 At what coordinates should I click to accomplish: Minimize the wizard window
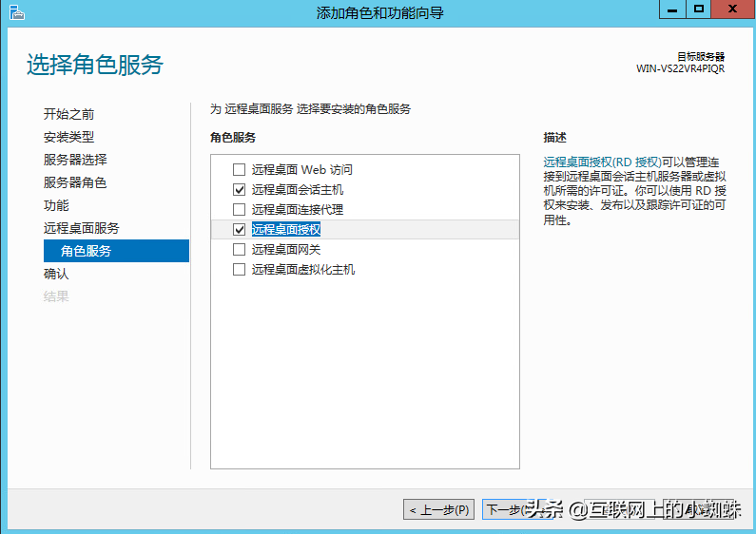[672, 10]
